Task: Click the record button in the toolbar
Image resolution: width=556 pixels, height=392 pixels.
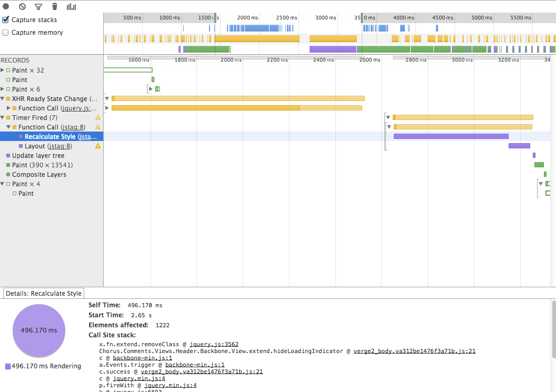Action: pos(6,7)
